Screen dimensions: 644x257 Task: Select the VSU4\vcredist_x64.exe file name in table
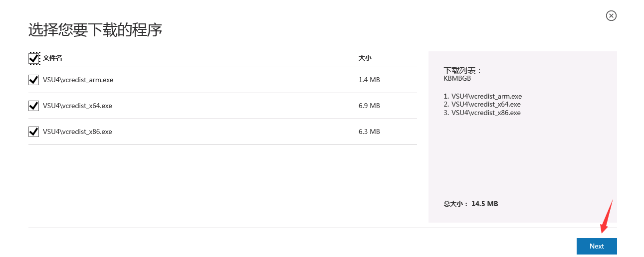[x=77, y=106]
